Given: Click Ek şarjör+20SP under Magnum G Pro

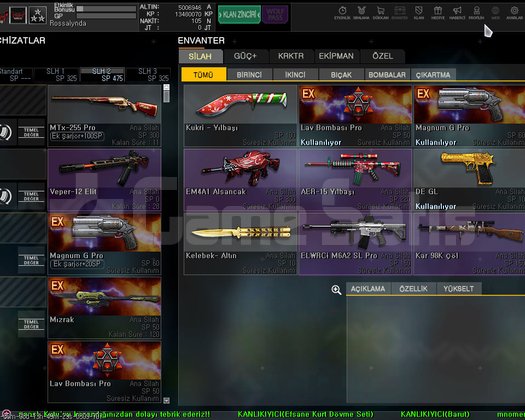Looking at the screenshot, I should [77, 264].
